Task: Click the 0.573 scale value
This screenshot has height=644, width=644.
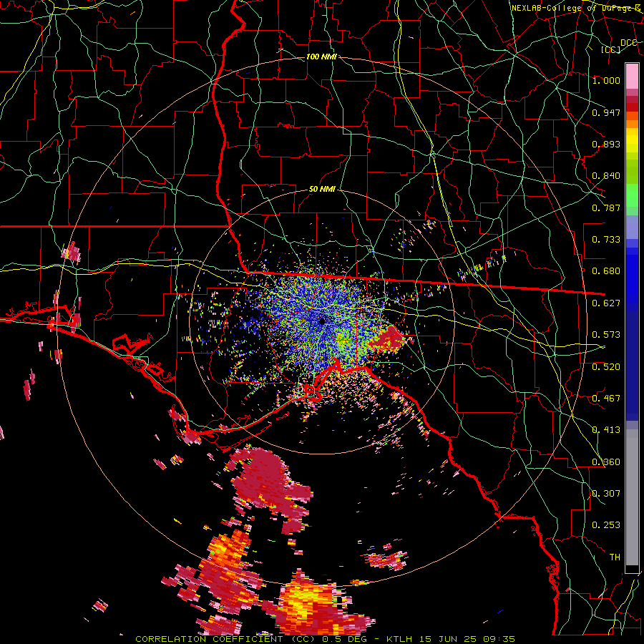Action: pos(606,335)
